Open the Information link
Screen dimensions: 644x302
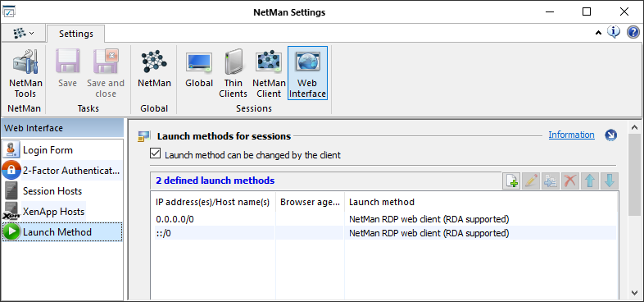(571, 135)
